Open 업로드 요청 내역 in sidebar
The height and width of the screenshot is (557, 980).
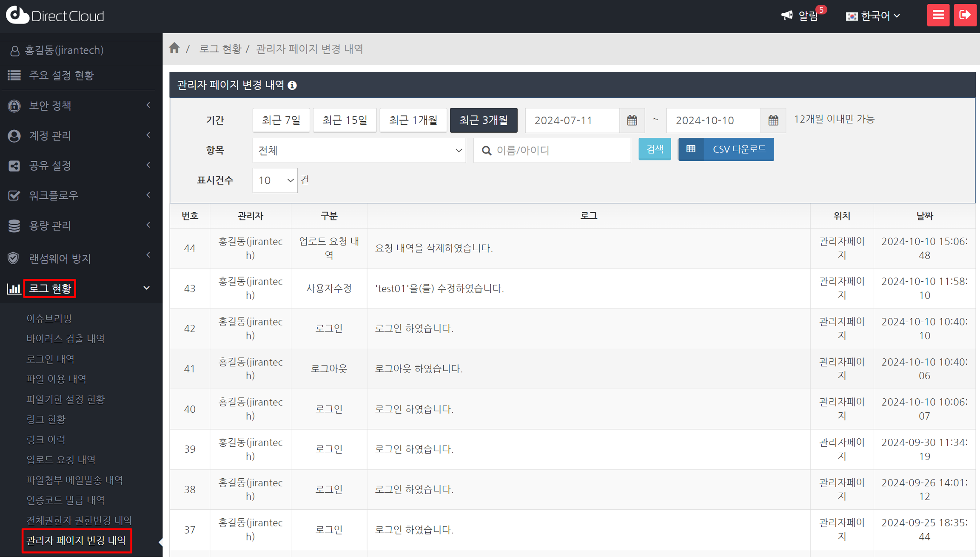click(61, 460)
